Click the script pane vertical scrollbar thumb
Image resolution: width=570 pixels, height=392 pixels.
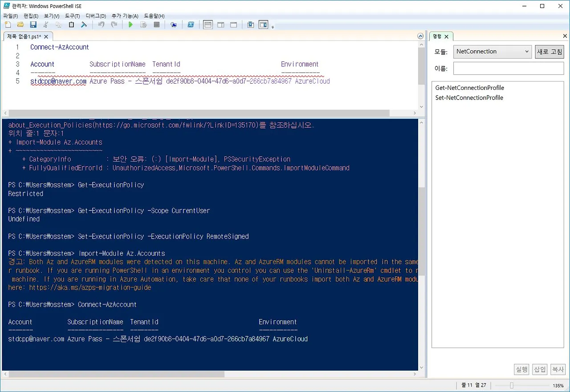(422, 66)
